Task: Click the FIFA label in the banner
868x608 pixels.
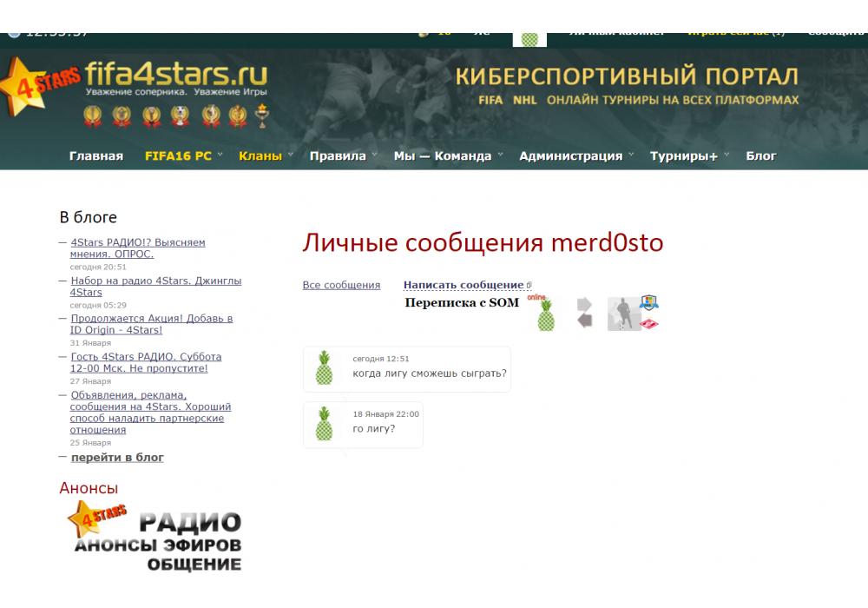Action: tap(490, 100)
